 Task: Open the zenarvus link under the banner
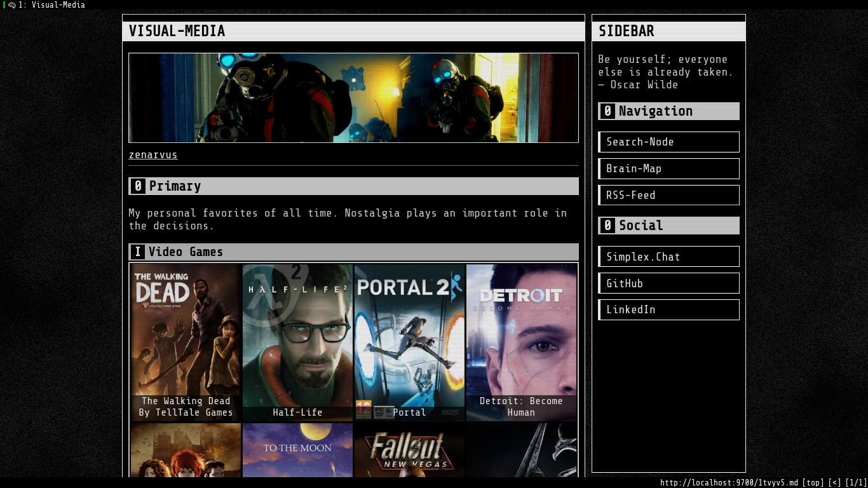153,155
